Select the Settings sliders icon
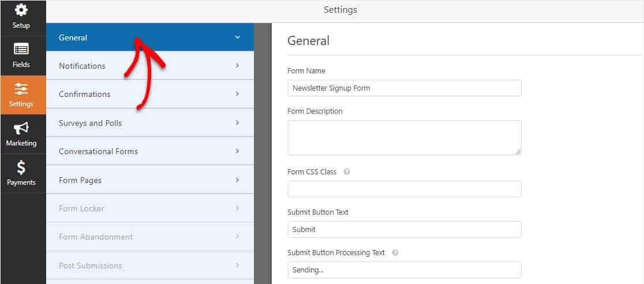 21,88
